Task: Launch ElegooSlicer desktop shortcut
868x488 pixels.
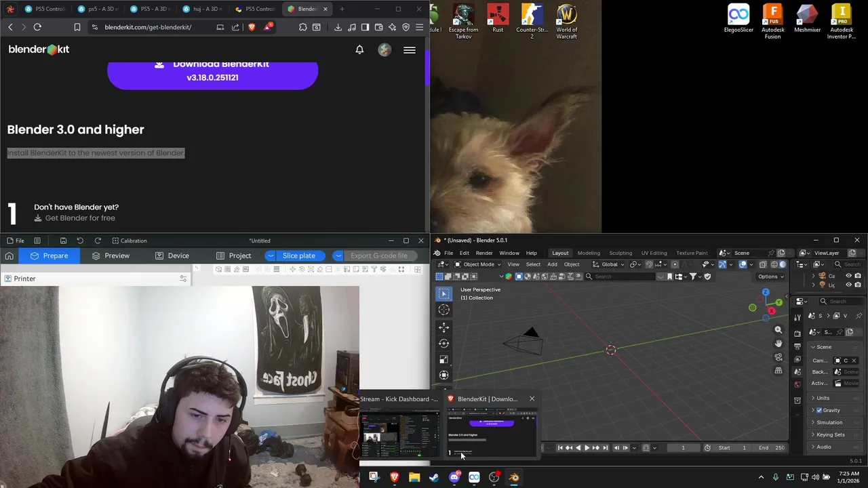Action: coord(738,20)
